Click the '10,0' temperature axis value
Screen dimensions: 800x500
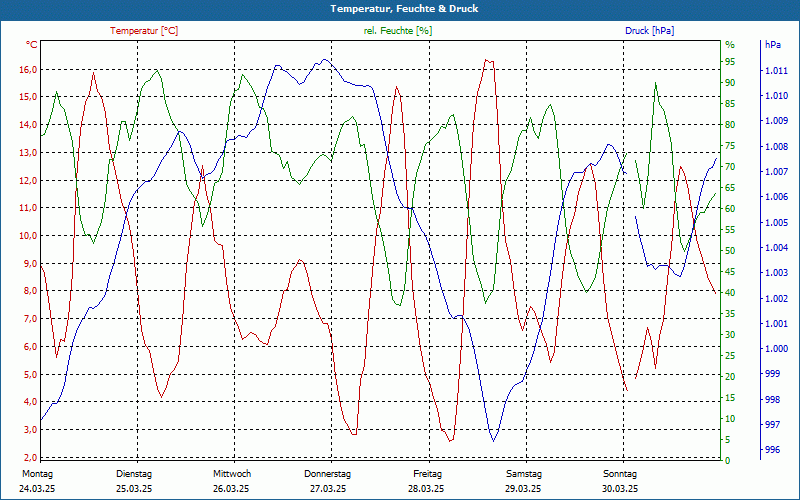click(28, 236)
